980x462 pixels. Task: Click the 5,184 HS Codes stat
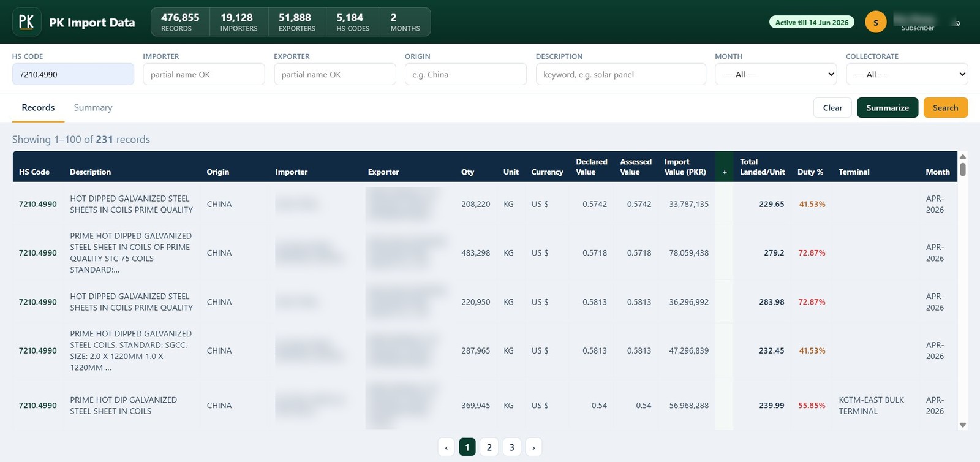coord(353,22)
